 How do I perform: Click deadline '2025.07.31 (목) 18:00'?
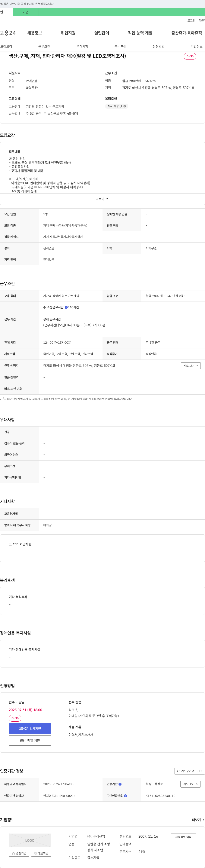coord(26,710)
